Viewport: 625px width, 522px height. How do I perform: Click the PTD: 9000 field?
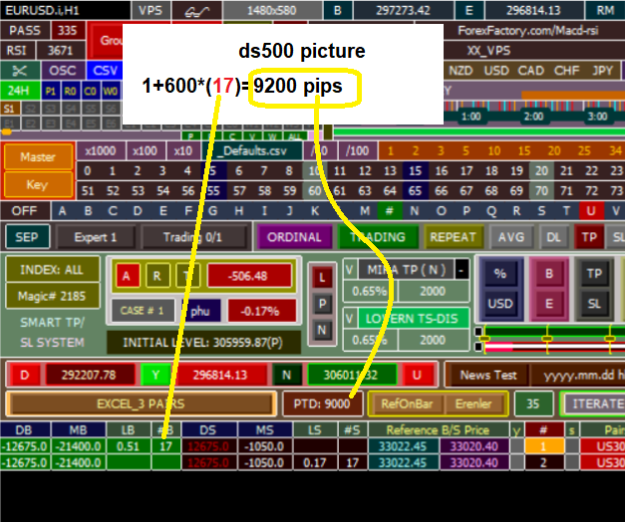[x=322, y=404]
